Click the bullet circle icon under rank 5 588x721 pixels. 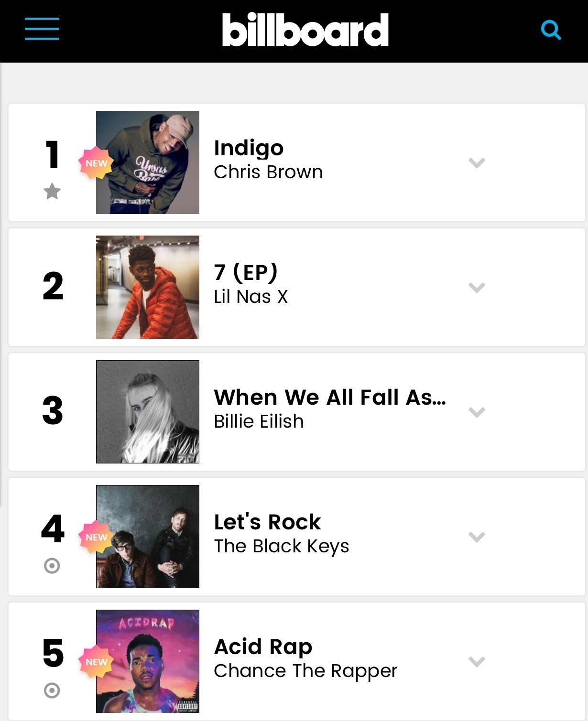tap(52, 690)
